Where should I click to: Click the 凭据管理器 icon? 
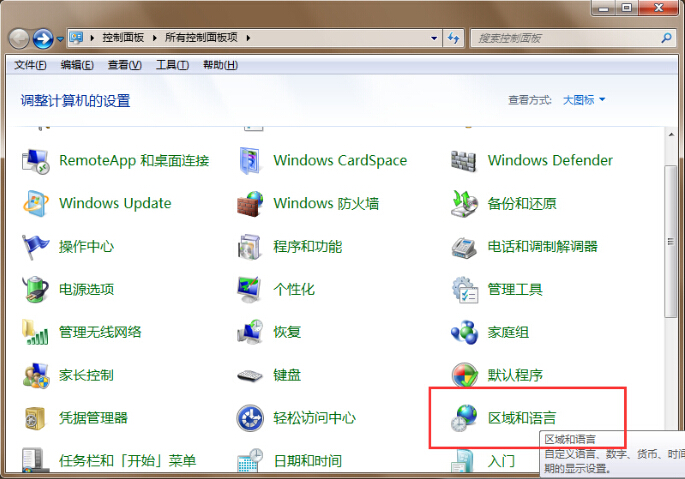tap(36, 418)
